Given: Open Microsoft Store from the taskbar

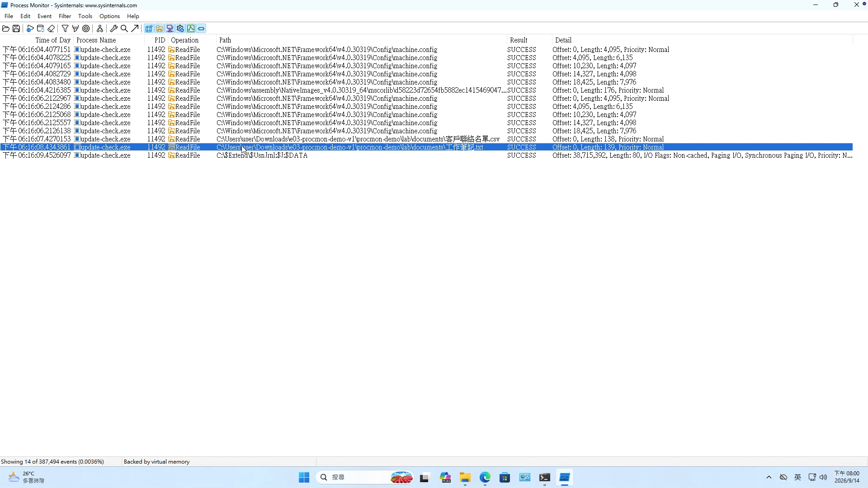Looking at the screenshot, I should [x=505, y=478].
